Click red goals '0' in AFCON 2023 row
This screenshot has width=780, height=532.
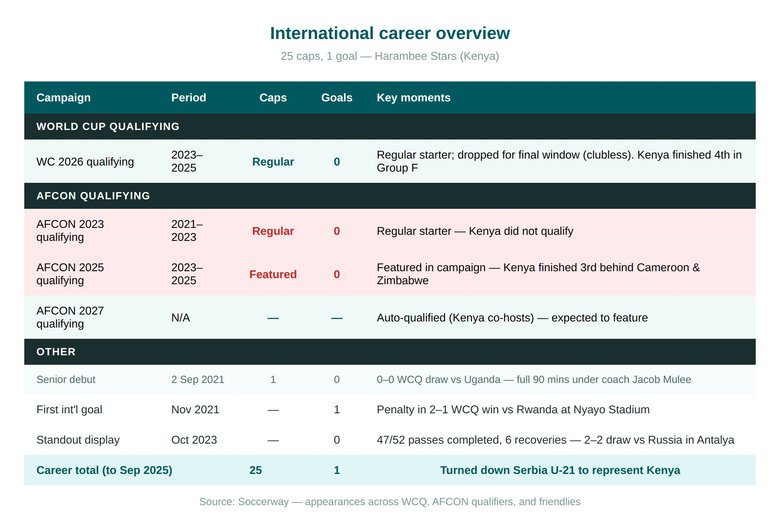(337, 231)
